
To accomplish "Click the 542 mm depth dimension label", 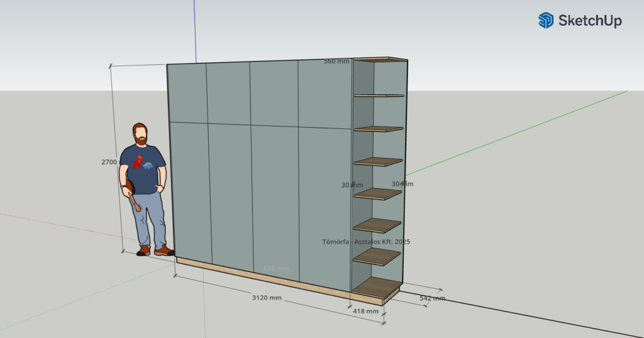I will tap(432, 298).
